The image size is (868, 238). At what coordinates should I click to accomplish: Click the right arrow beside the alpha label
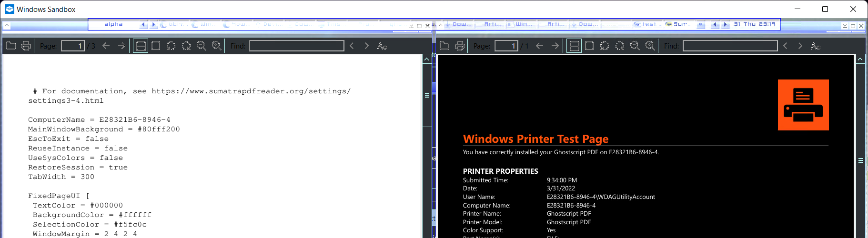click(153, 24)
